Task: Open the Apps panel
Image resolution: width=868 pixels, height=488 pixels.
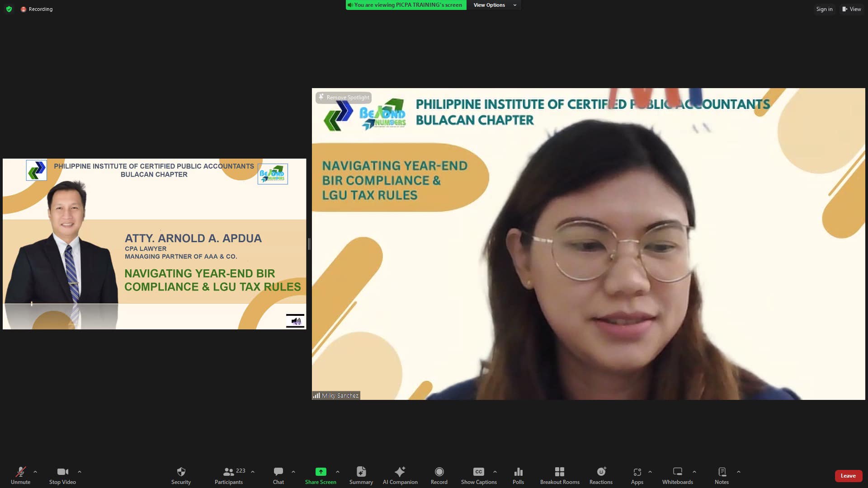Action: [637, 475]
